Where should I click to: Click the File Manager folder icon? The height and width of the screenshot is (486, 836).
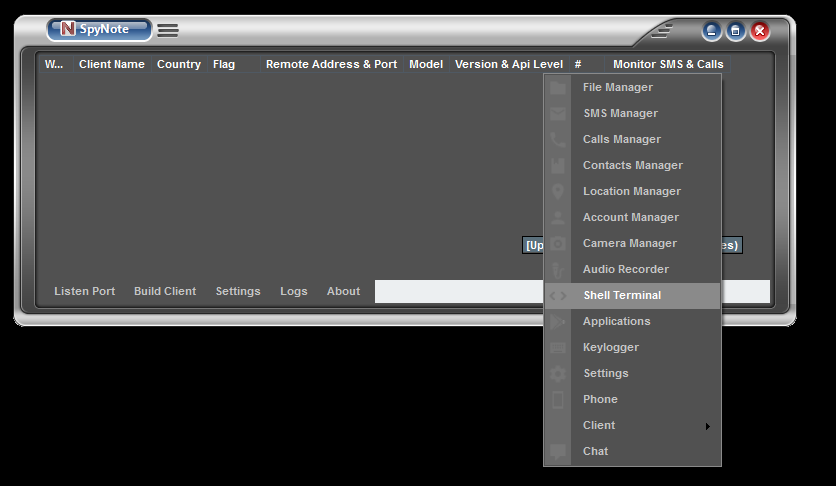(558, 87)
